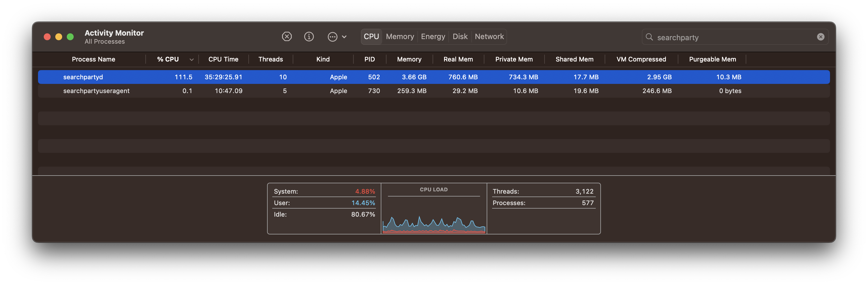
Task: Toggle % CPU sort direction arrow
Action: [191, 59]
